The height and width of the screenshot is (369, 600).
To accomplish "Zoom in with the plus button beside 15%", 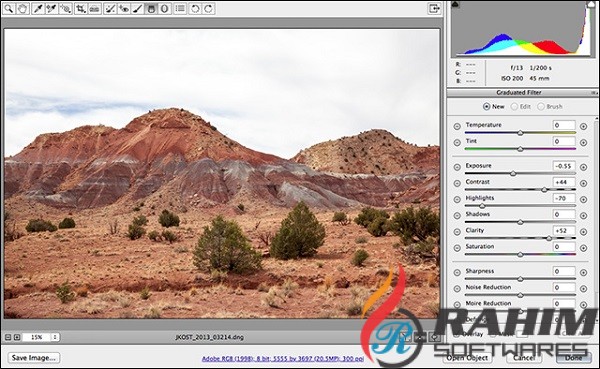I will pos(17,337).
